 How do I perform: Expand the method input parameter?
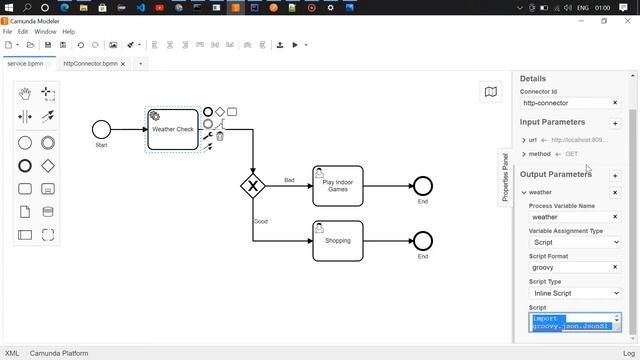(x=524, y=154)
